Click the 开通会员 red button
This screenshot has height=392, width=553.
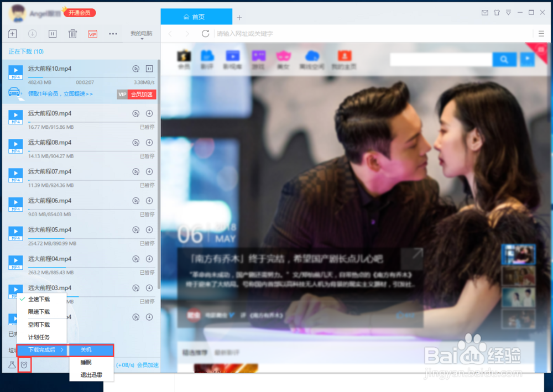pyautogui.click(x=80, y=13)
